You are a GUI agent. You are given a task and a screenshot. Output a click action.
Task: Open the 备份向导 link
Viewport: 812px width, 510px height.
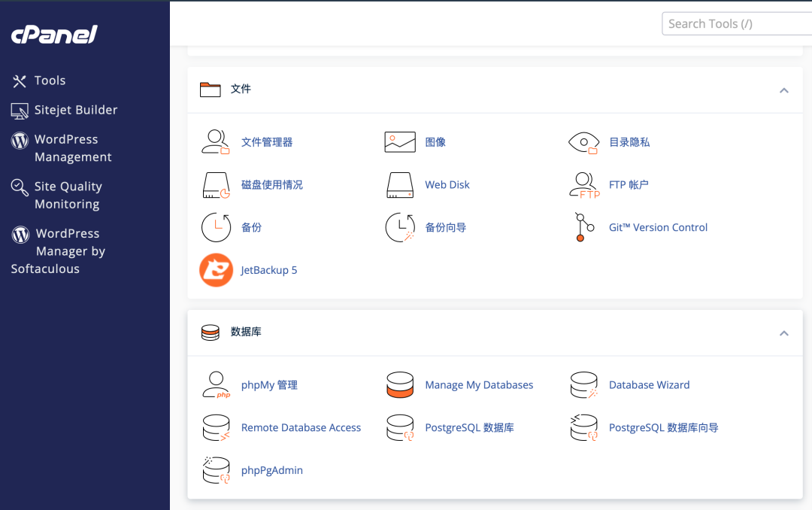[445, 227]
